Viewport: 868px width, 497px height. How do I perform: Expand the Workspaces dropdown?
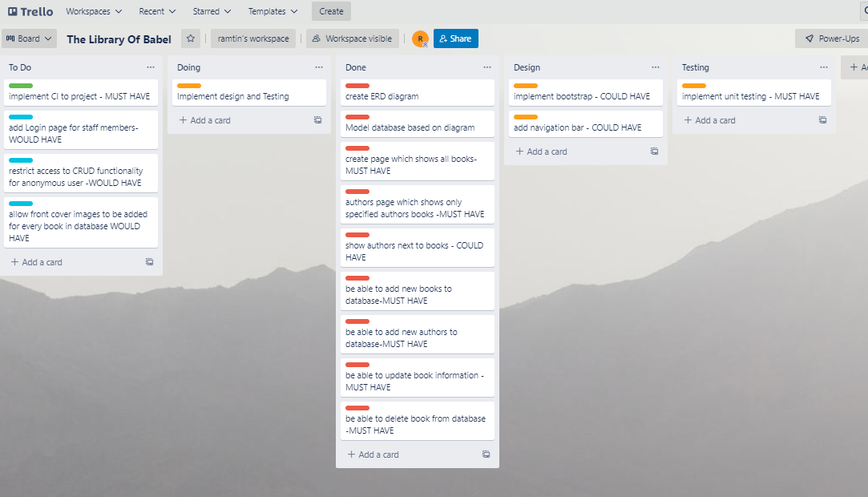pos(94,11)
